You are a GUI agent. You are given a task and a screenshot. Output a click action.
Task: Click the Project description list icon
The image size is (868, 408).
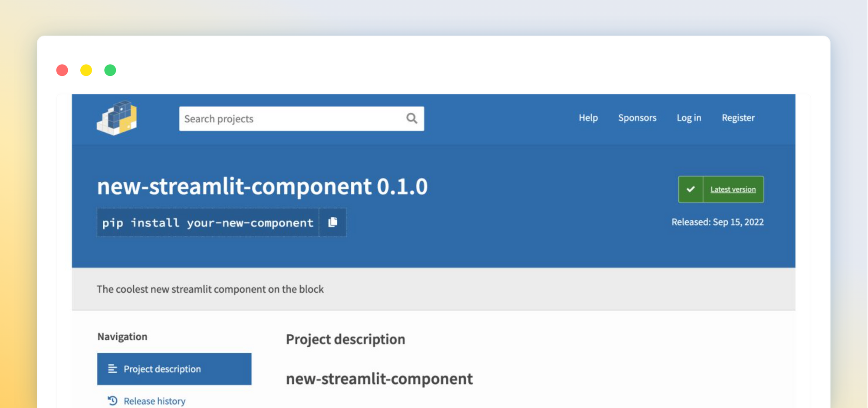click(x=112, y=369)
